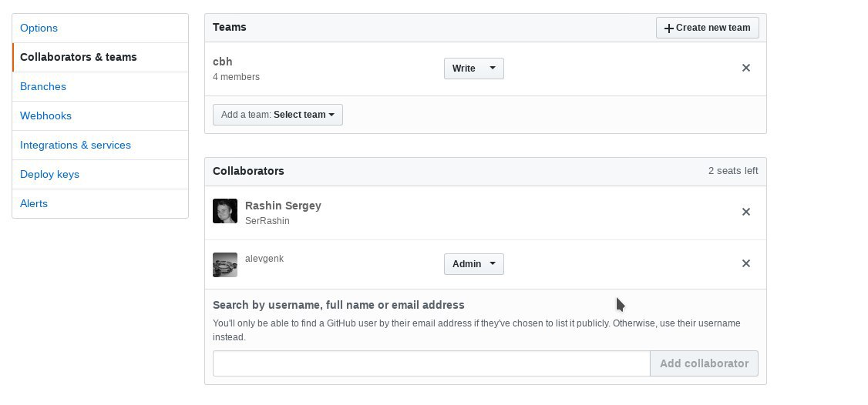Expand the Select team dropdown
This screenshot has width=868, height=405.
(x=278, y=115)
